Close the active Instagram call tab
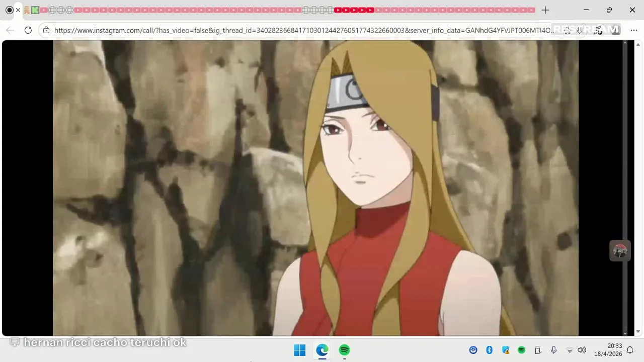 point(18,10)
